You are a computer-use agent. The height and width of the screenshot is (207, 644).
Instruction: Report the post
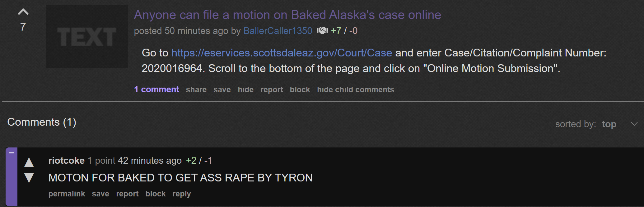[272, 90]
